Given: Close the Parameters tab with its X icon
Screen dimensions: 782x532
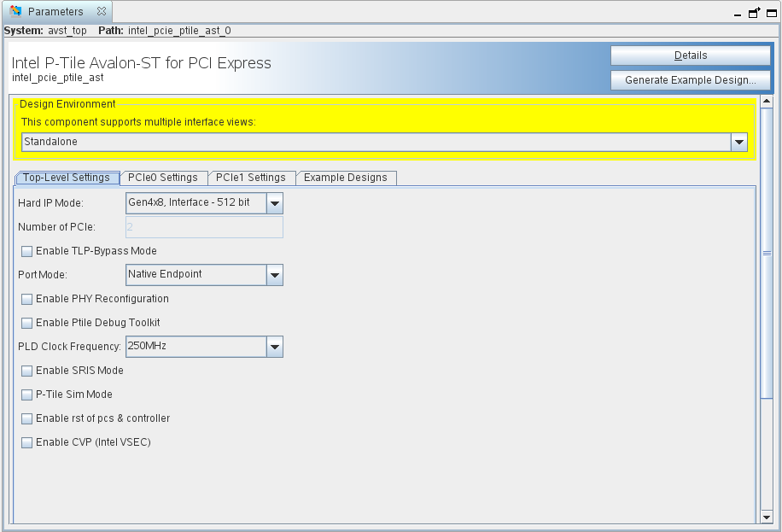Looking at the screenshot, I should pyautogui.click(x=102, y=11).
